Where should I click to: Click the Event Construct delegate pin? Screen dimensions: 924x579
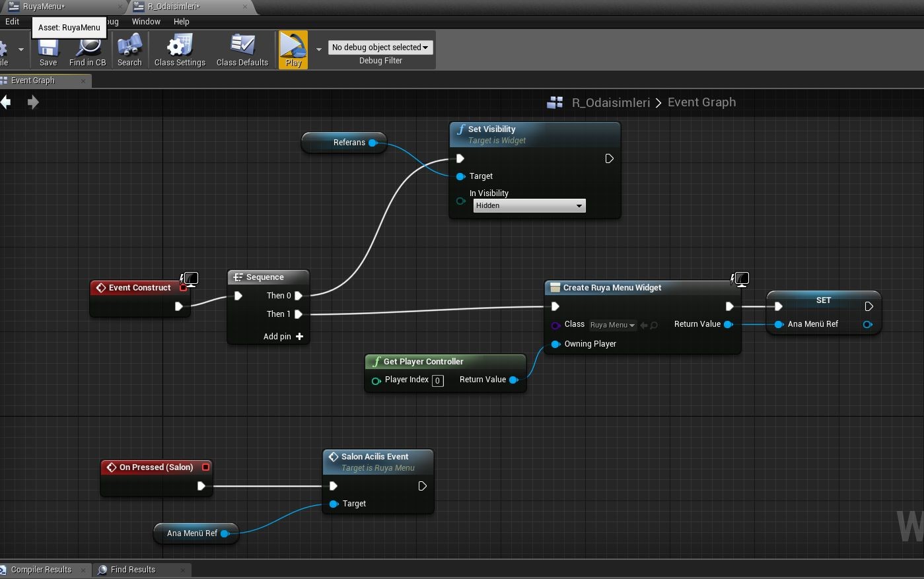click(x=184, y=288)
